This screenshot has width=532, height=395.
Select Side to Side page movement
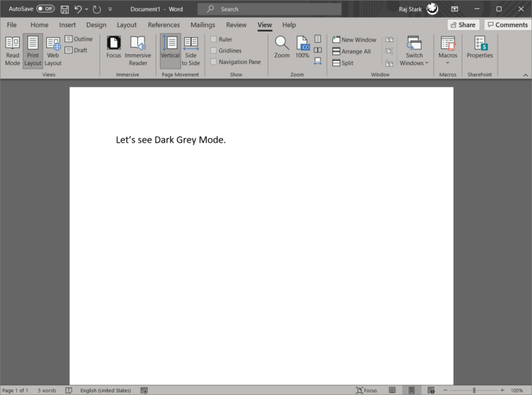(191, 51)
